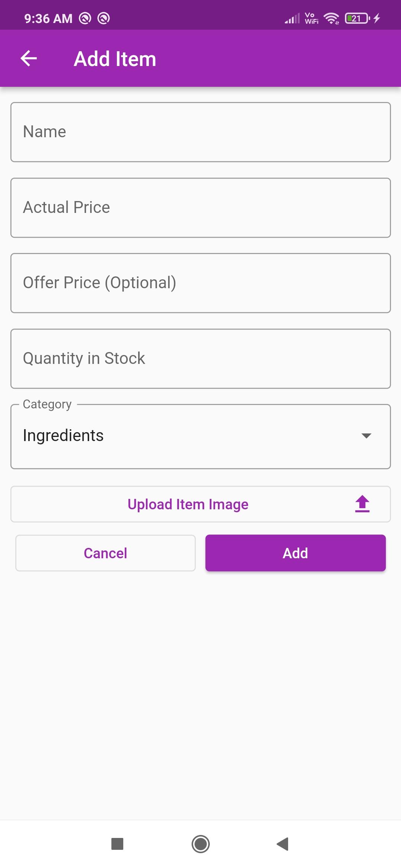Image resolution: width=401 pixels, height=868 pixels.
Task: Click the Upload Item Image button
Action: click(x=200, y=504)
